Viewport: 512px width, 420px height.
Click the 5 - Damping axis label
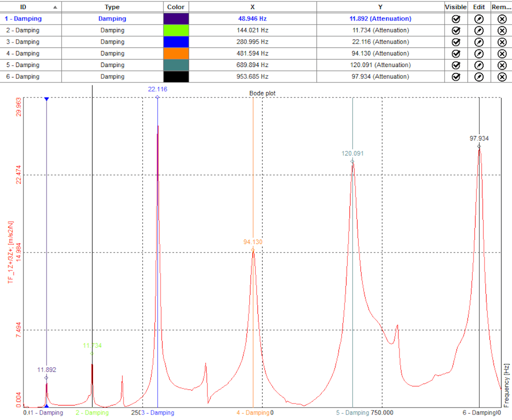click(x=352, y=413)
